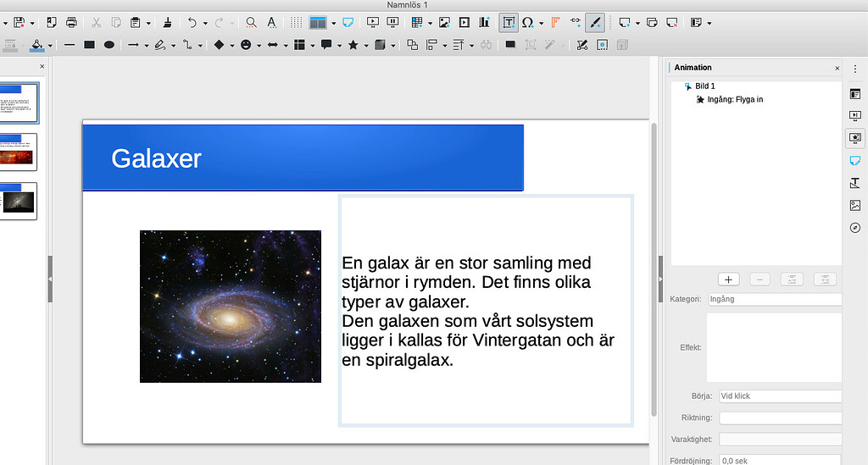The image size is (868, 465).
Task: Save the presentation with the Save icon
Action: [19, 23]
